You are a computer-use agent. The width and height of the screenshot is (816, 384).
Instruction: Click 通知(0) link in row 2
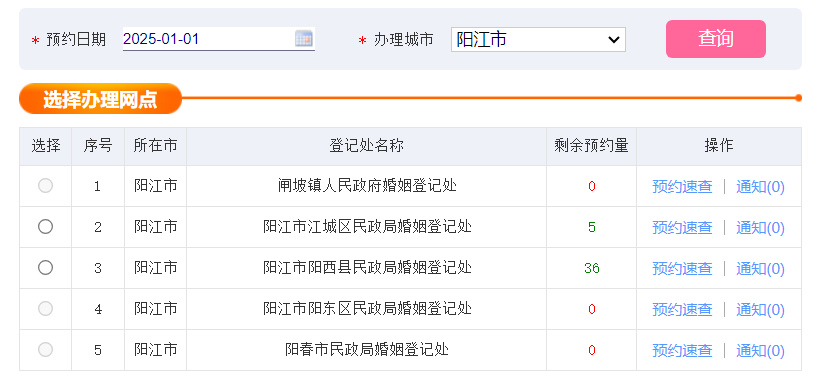click(760, 228)
